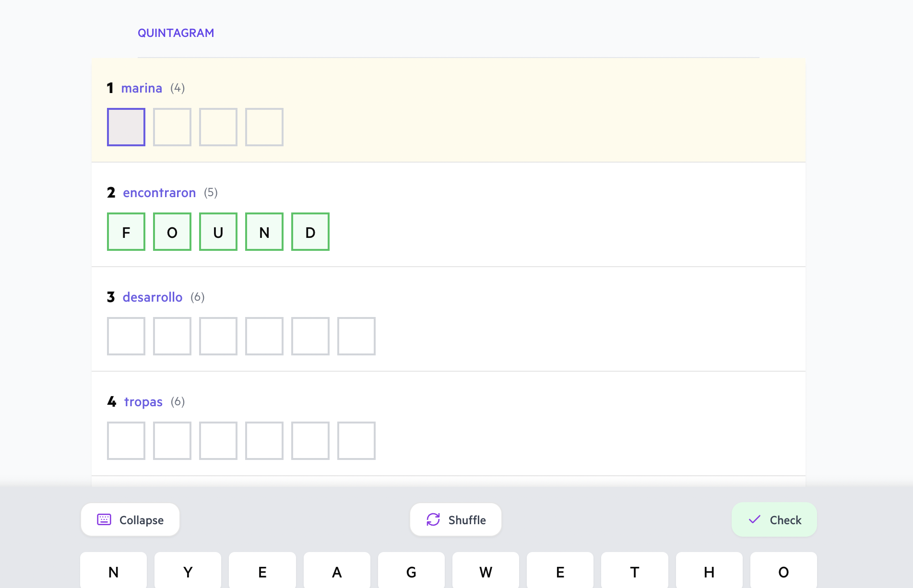This screenshot has height=588, width=913.
Task: Click clue number 3 label
Action: [111, 297]
